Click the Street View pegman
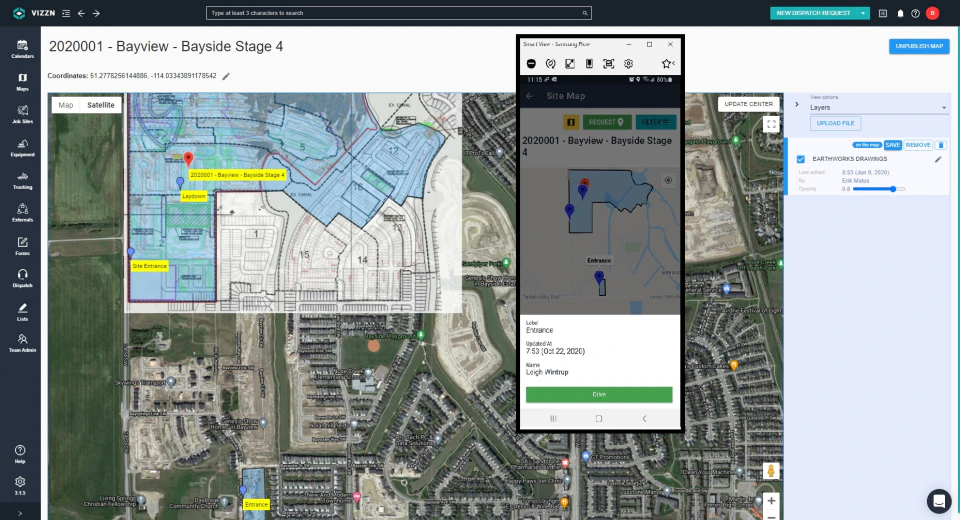 (771, 471)
